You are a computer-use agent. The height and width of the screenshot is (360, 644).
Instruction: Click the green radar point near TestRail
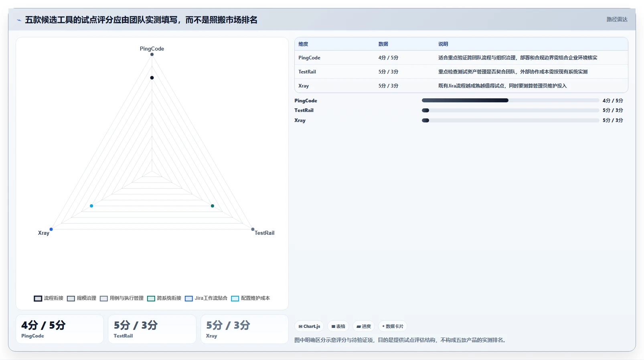point(213,206)
